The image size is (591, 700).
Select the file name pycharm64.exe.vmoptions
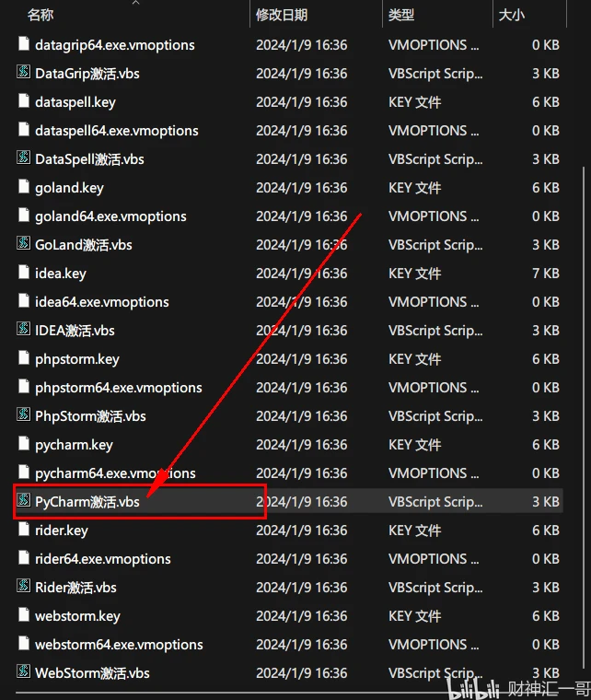(115, 473)
